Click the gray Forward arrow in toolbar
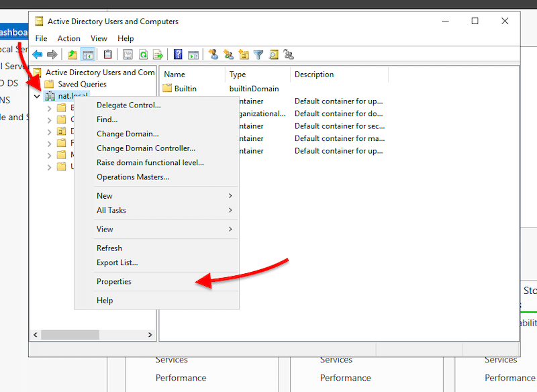 pos(52,54)
